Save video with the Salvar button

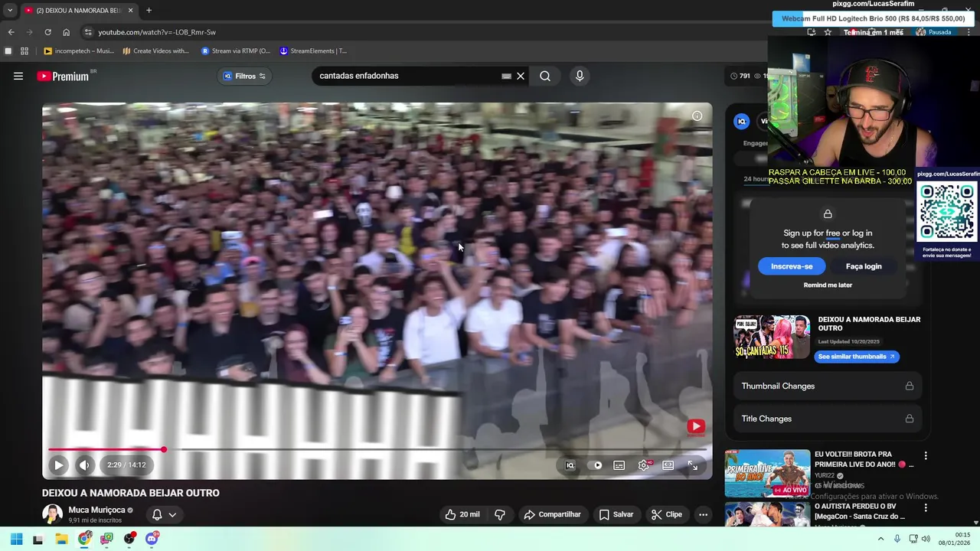[x=616, y=514]
